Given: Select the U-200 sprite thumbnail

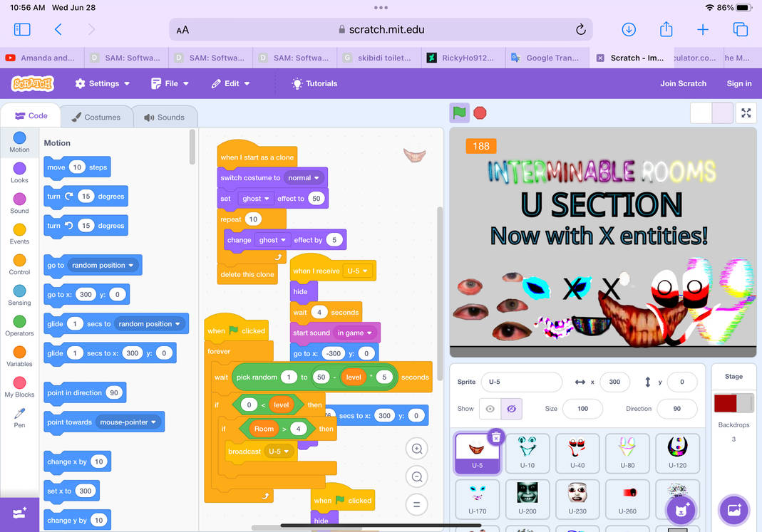Looking at the screenshot, I should 527,499.
